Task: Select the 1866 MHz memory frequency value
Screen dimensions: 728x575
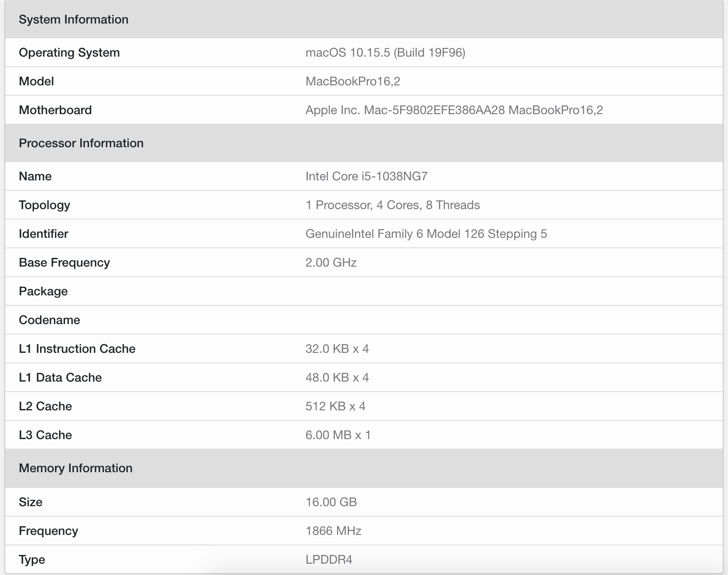Action: [333, 531]
